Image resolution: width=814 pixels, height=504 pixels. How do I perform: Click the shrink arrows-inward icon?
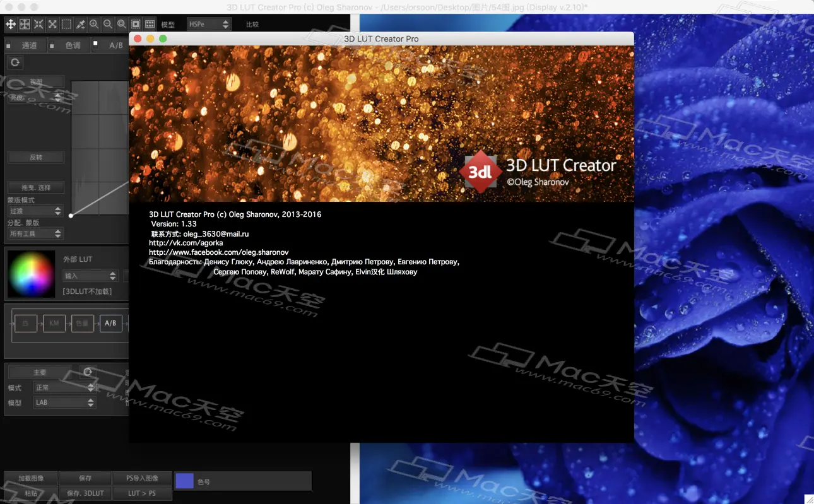tap(38, 24)
